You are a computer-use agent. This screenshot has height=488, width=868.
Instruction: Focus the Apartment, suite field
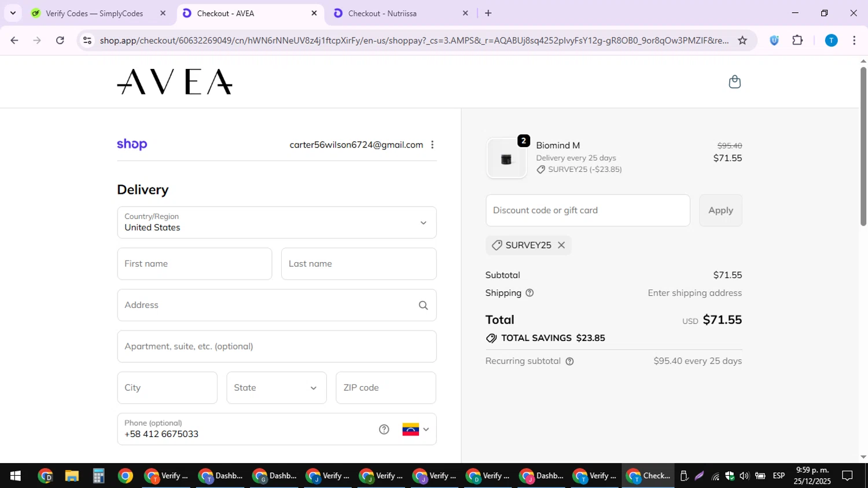(x=277, y=346)
